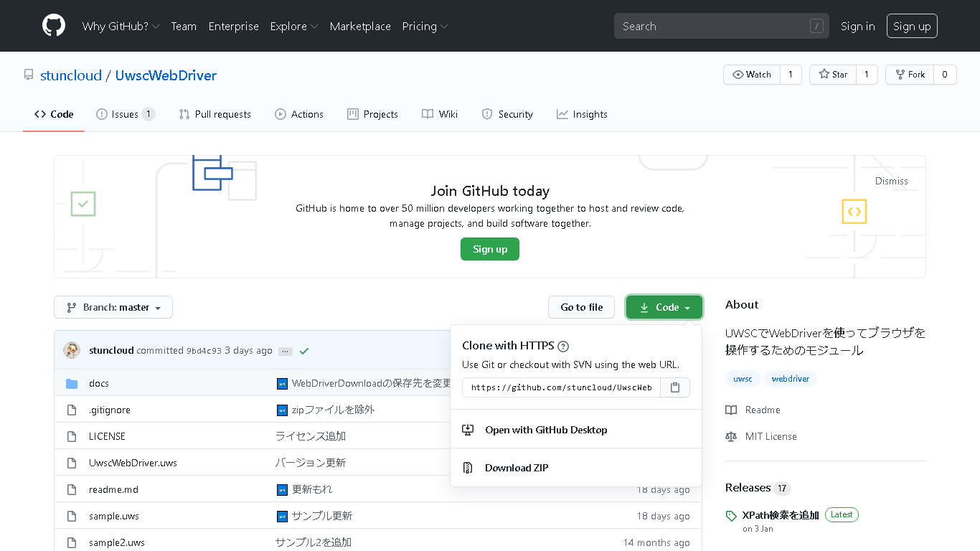Click the UwscWebDriver.uws file icon
980x551 pixels.
(72, 463)
